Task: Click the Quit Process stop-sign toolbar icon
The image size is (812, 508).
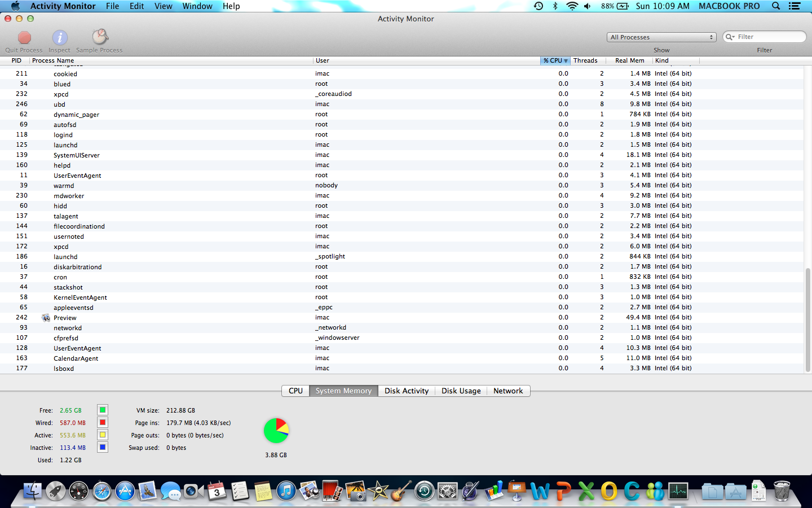Action: pos(24,38)
